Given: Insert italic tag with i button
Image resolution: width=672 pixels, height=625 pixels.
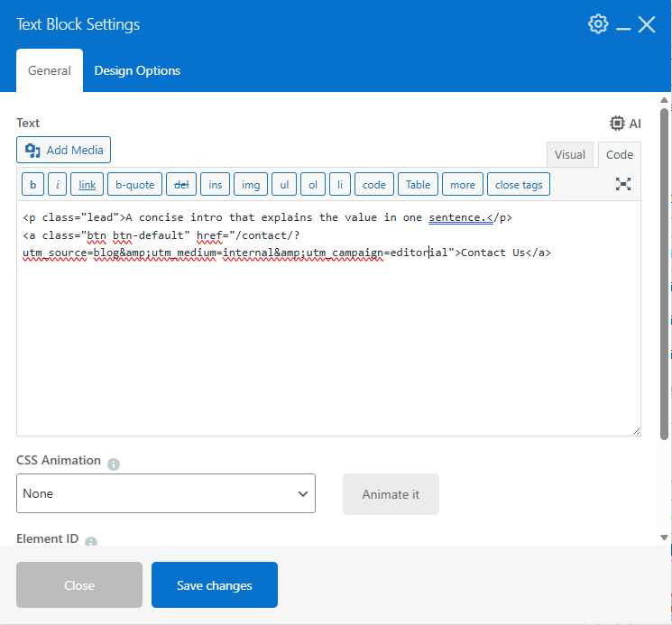Looking at the screenshot, I should (x=58, y=185).
